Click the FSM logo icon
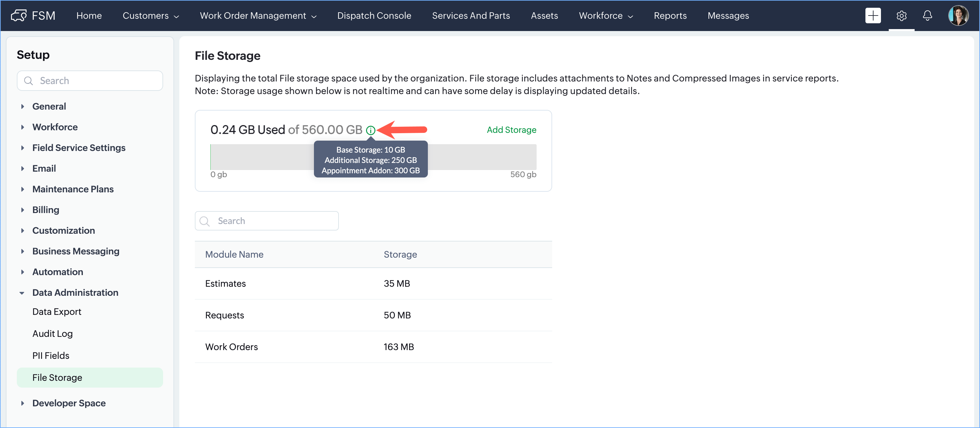Screen dimensions: 980x428 pyautogui.click(x=18, y=16)
